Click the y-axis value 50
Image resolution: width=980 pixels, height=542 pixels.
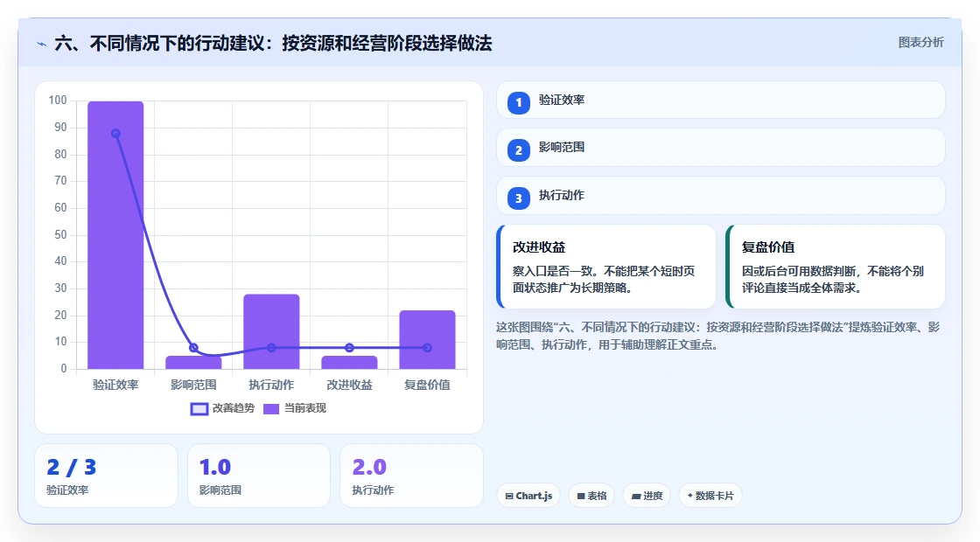60,235
